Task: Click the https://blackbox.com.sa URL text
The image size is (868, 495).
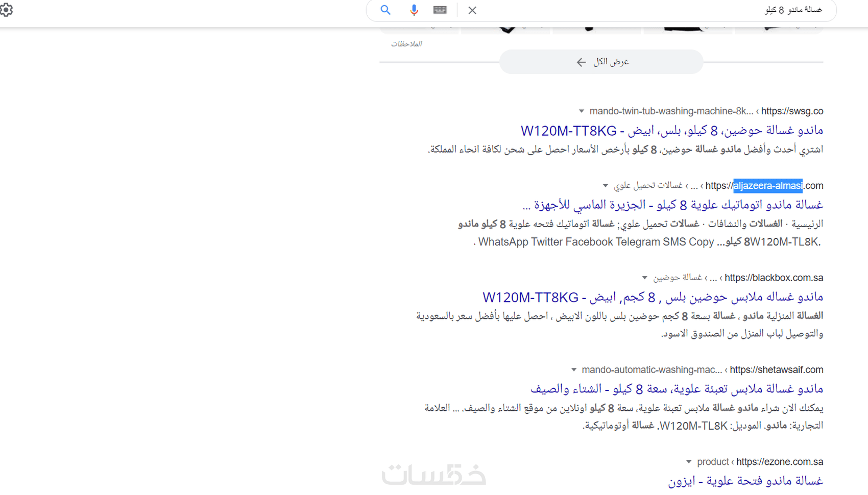Action: pyautogui.click(x=774, y=278)
